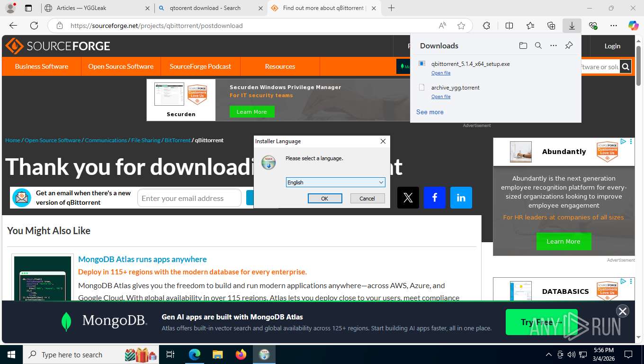Open tab actions menu in Edge
The image size is (644, 364).
click(28, 8)
